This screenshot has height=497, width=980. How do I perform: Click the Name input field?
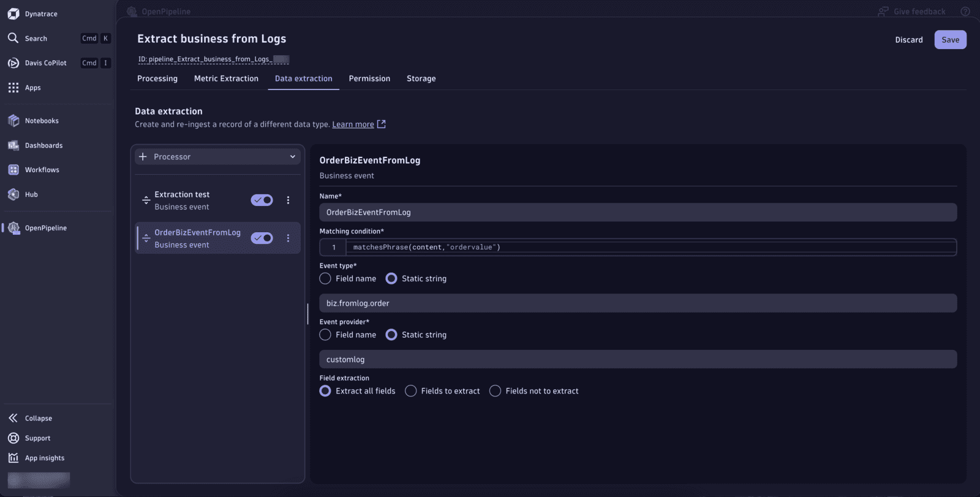click(638, 213)
